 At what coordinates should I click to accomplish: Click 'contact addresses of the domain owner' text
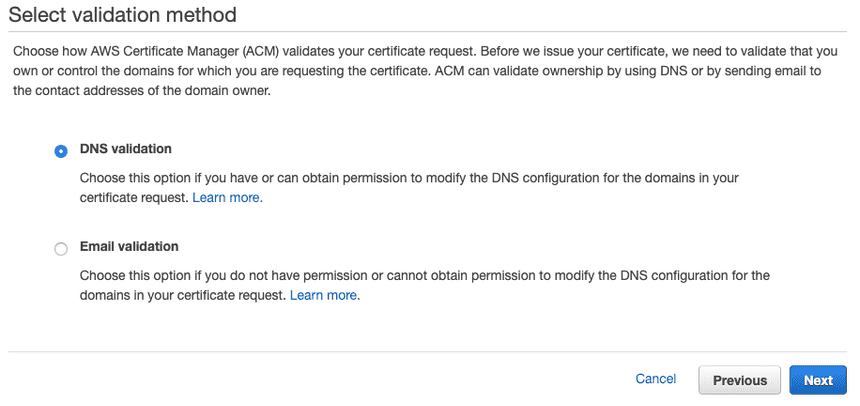click(143, 91)
